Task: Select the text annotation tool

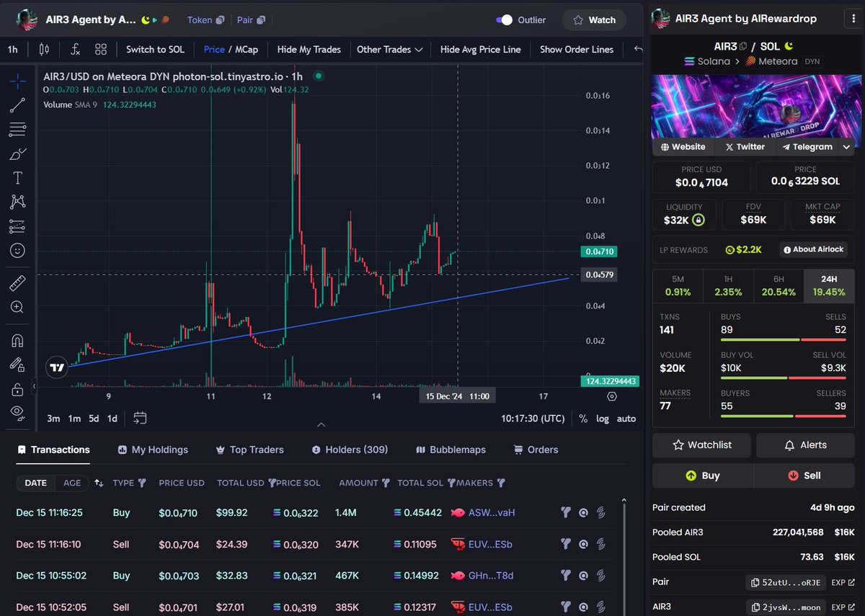Action: [17, 178]
